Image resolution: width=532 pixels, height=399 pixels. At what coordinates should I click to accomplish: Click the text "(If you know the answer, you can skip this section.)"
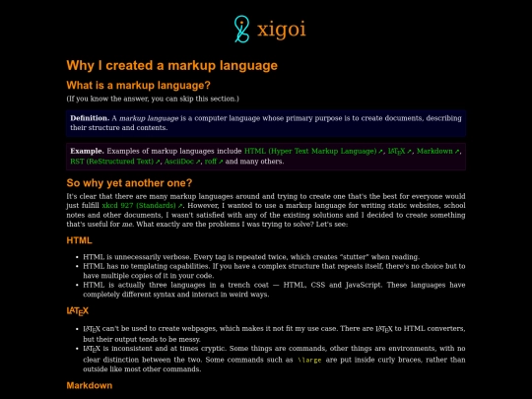coord(153,99)
